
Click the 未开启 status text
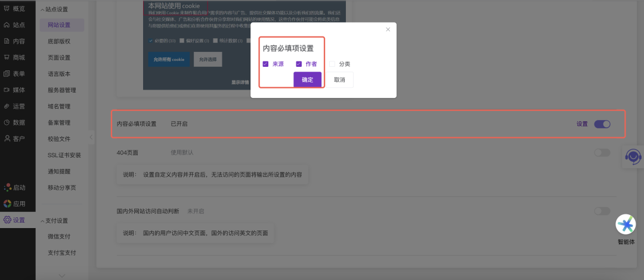(x=196, y=211)
